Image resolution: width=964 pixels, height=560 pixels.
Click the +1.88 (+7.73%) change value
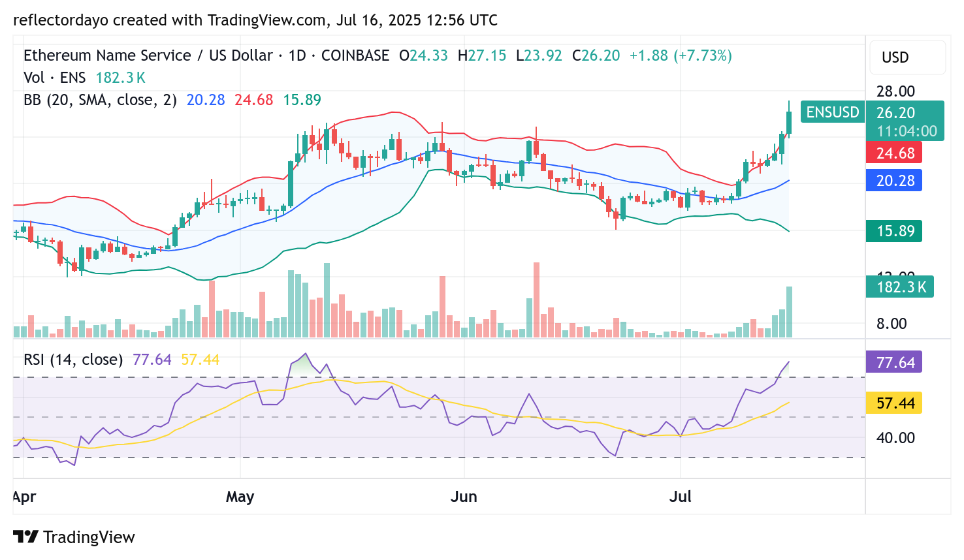point(681,55)
